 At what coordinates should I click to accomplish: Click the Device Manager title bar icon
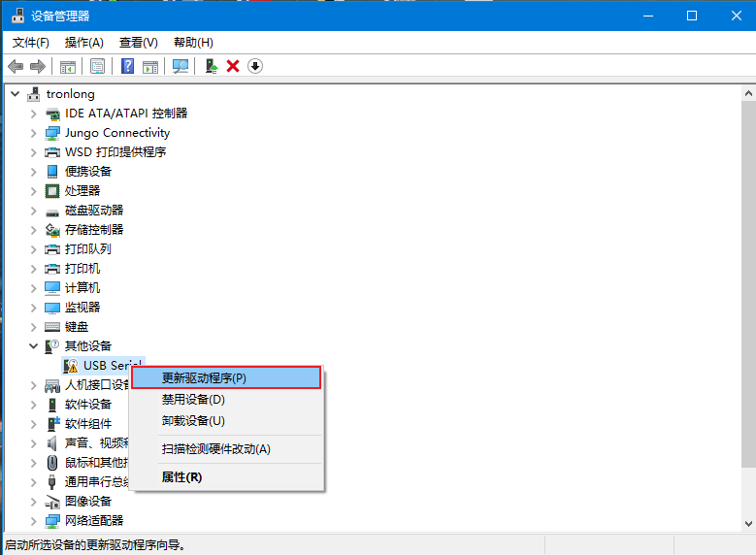tap(17, 16)
